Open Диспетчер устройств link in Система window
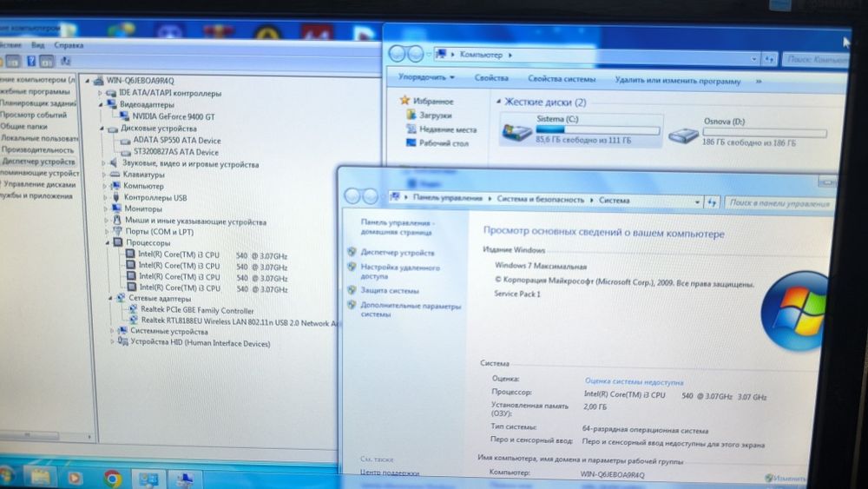This screenshot has width=868, height=489. click(x=397, y=253)
